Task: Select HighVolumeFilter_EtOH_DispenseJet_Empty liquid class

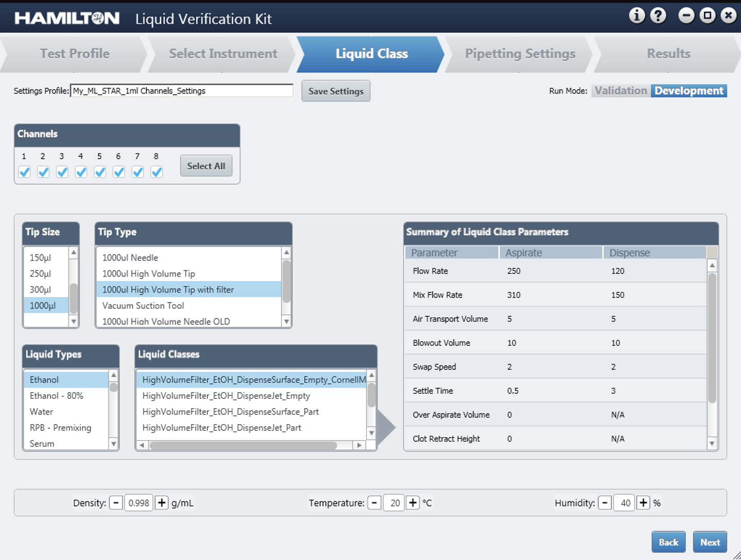Action: [251, 395]
